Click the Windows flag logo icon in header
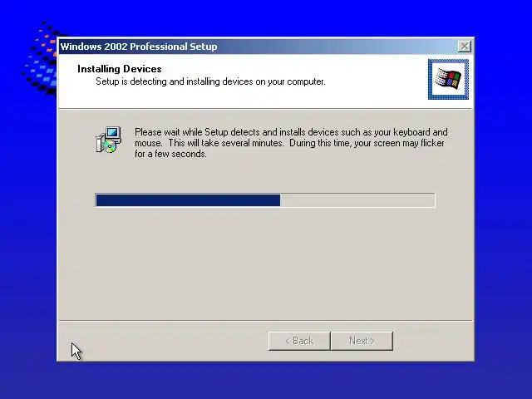The width and height of the screenshot is (532, 399). pyautogui.click(x=448, y=80)
